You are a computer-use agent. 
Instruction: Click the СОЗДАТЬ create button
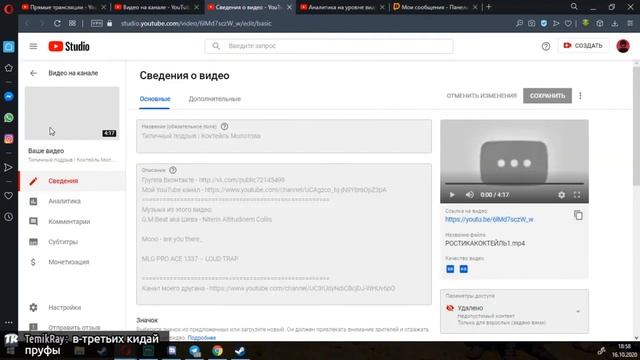pyautogui.click(x=583, y=46)
